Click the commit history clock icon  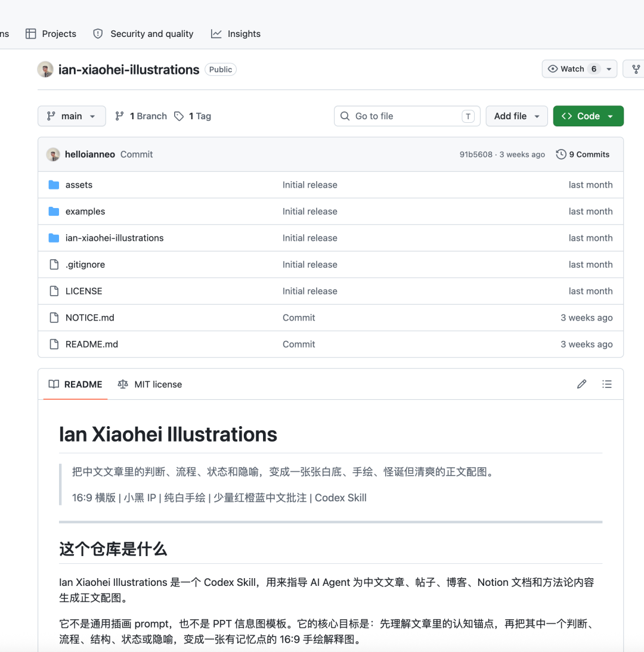coord(561,154)
